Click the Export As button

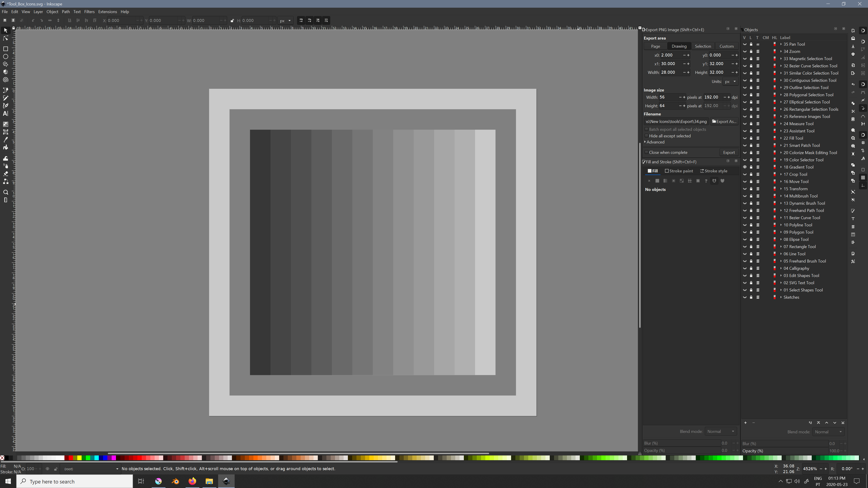(x=724, y=122)
